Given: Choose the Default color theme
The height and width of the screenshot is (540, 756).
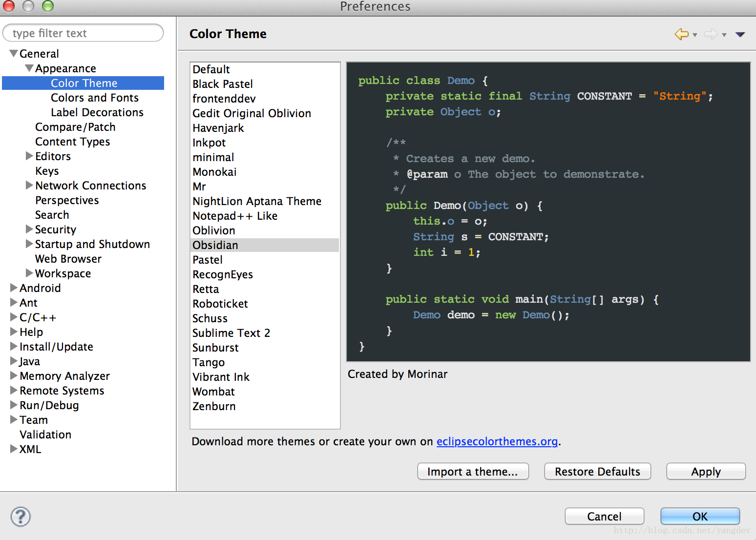Looking at the screenshot, I should (265, 69).
